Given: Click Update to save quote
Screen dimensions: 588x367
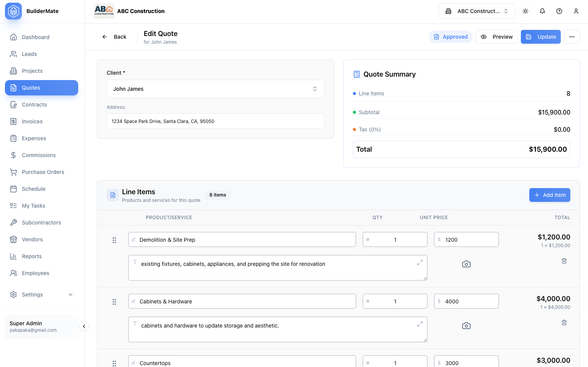Looking at the screenshot, I should (x=541, y=37).
